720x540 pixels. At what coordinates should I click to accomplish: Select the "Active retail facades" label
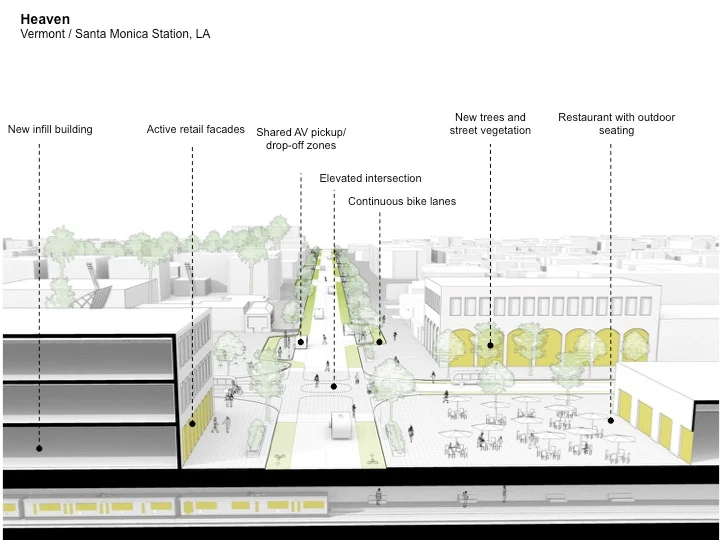(195, 129)
